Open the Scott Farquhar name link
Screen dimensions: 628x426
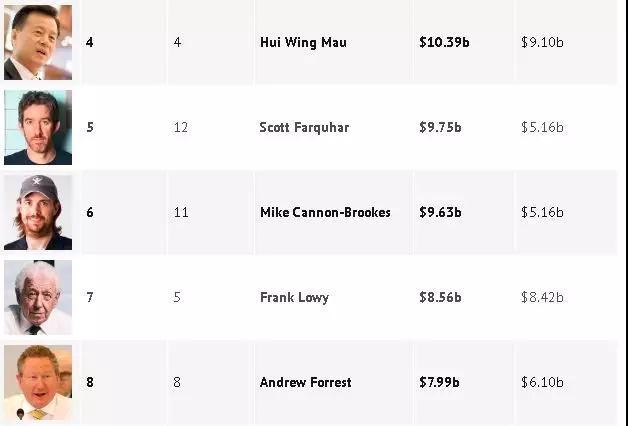tap(304, 128)
